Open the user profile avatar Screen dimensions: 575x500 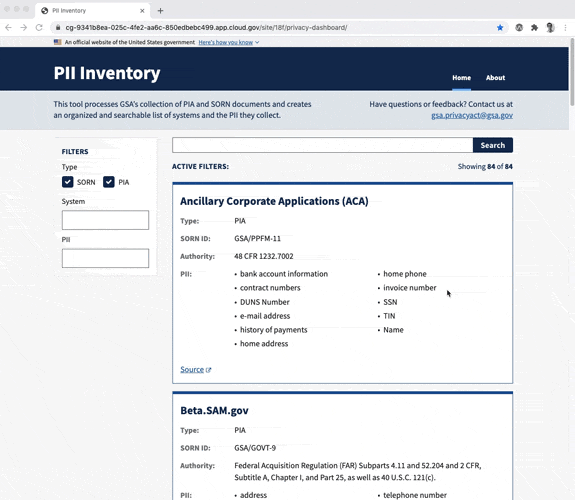click(x=550, y=28)
